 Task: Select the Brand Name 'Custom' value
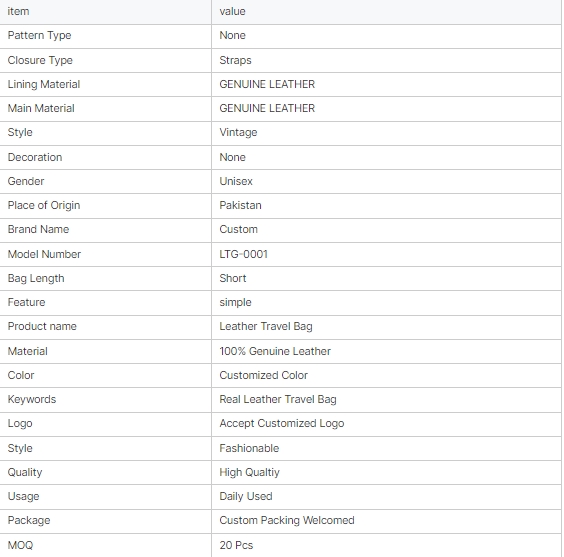pyautogui.click(x=238, y=229)
